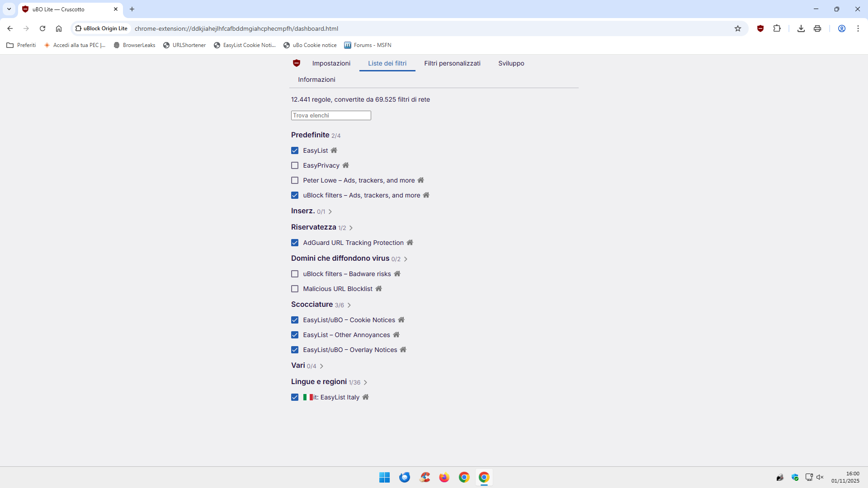Uncheck EasyList Italy list
The height and width of the screenshot is (488, 868).
click(x=295, y=397)
